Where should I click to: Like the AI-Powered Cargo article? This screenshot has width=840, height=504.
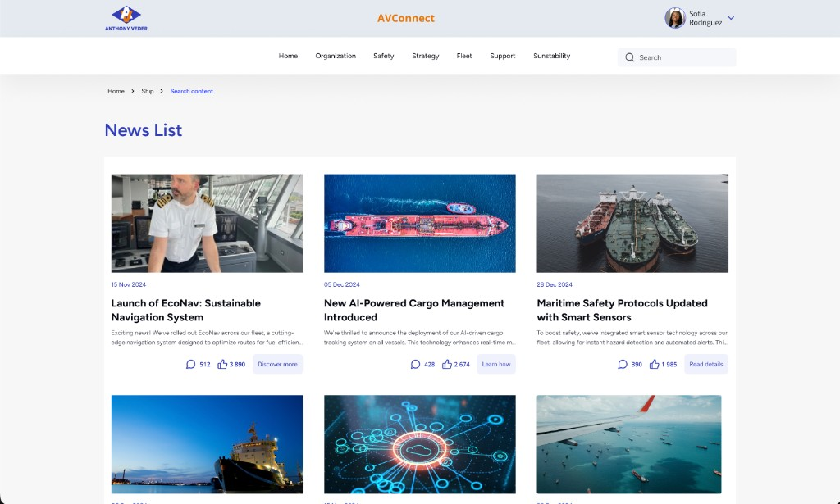click(447, 365)
